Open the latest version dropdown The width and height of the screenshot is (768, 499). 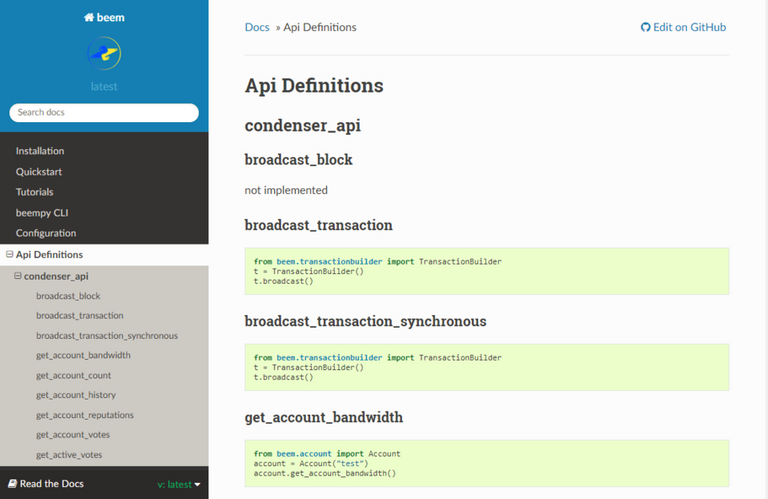(179, 484)
